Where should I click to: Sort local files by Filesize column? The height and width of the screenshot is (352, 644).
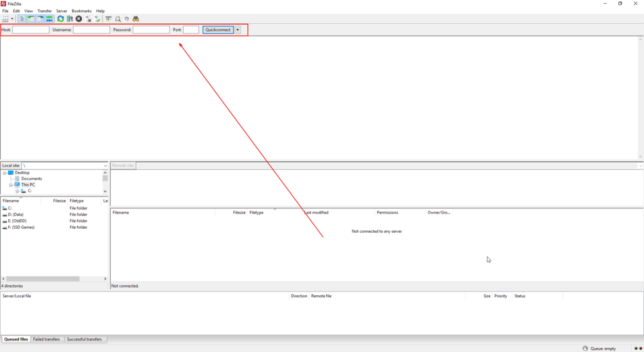point(59,201)
